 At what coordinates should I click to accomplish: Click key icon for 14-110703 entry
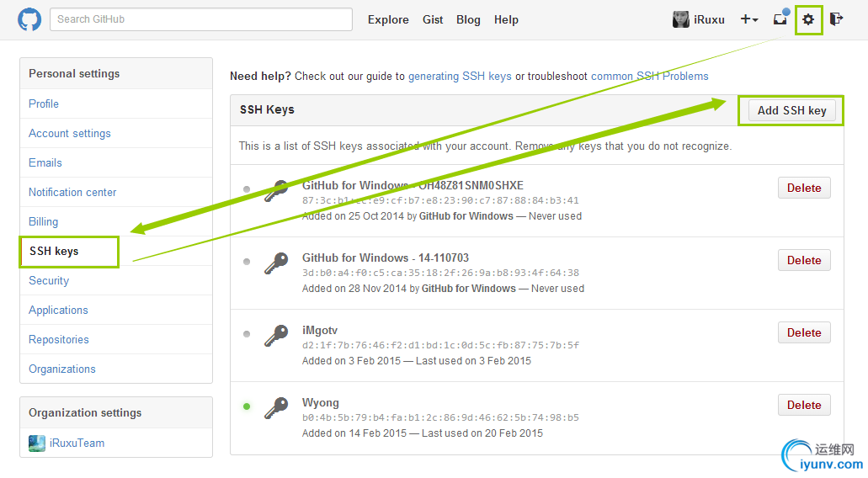tap(276, 264)
